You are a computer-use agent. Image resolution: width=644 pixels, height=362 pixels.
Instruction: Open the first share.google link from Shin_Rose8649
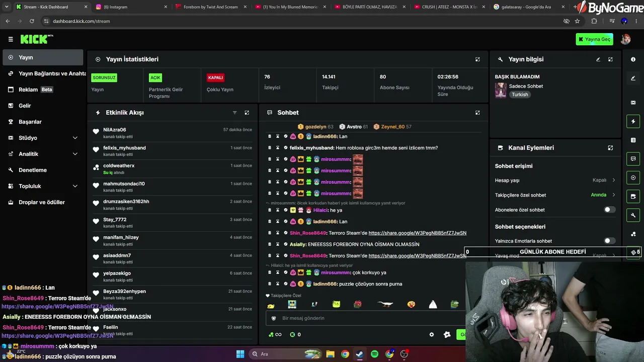[x=417, y=233]
